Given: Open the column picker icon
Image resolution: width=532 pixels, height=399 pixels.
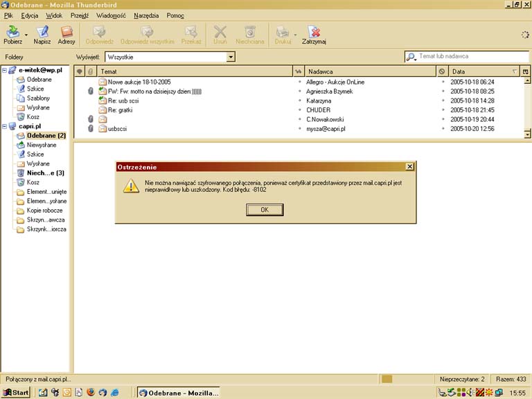Looking at the screenshot, I should pyautogui.click(x=526, y=71).
